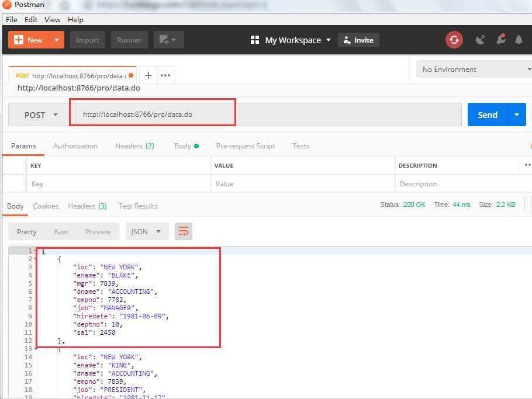Click the Import button

pos(88,40)
